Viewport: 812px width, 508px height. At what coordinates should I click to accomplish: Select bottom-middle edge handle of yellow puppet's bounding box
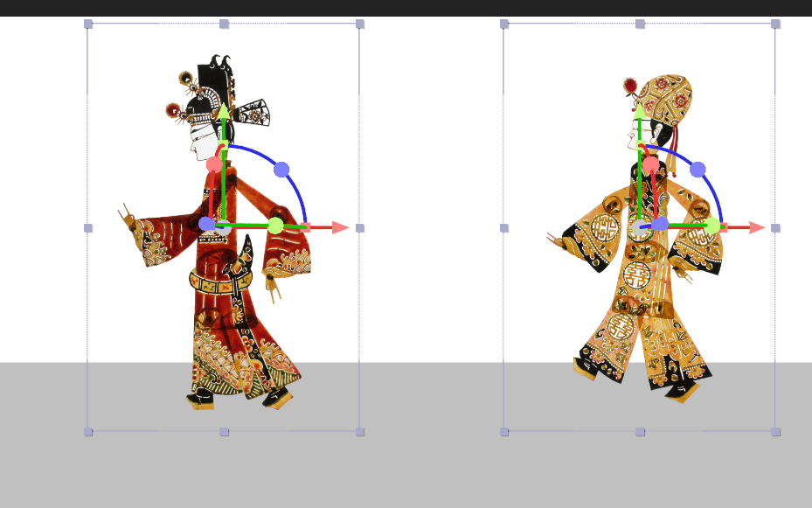tap(640, 432)
